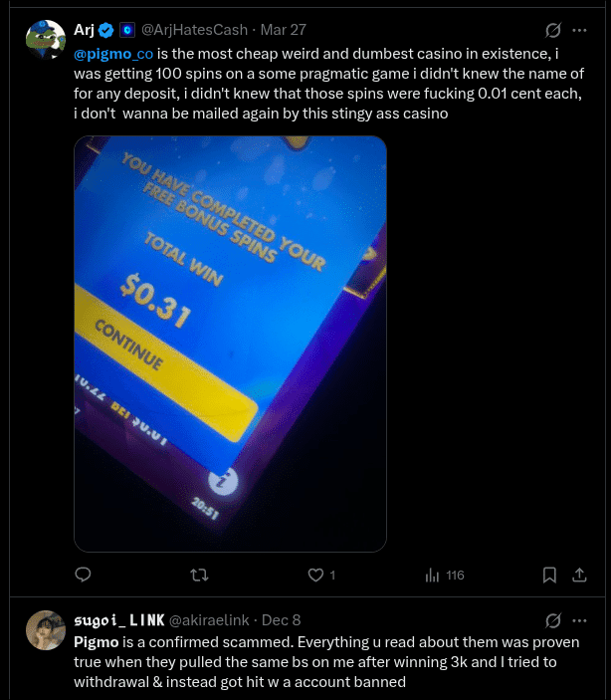Open the @ArjHatesCash handle link
This screenshot has width=611, height=700.
coord(194,30)
